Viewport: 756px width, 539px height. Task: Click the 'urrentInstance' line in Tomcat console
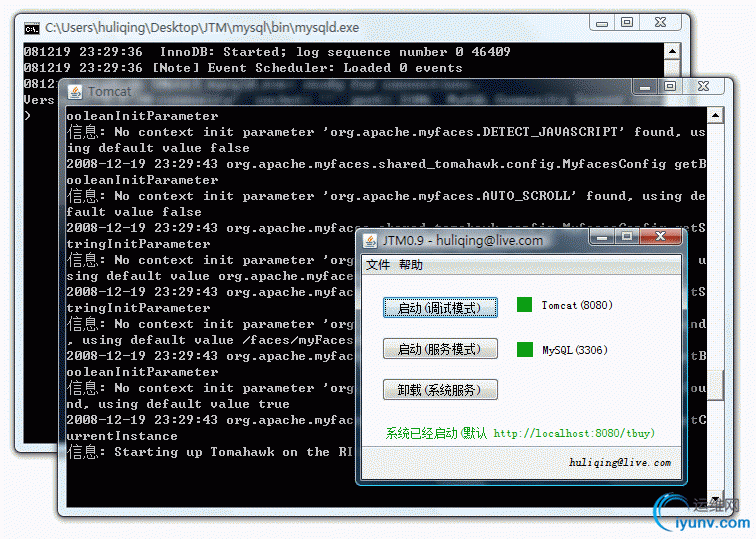(x=122, y=436)
